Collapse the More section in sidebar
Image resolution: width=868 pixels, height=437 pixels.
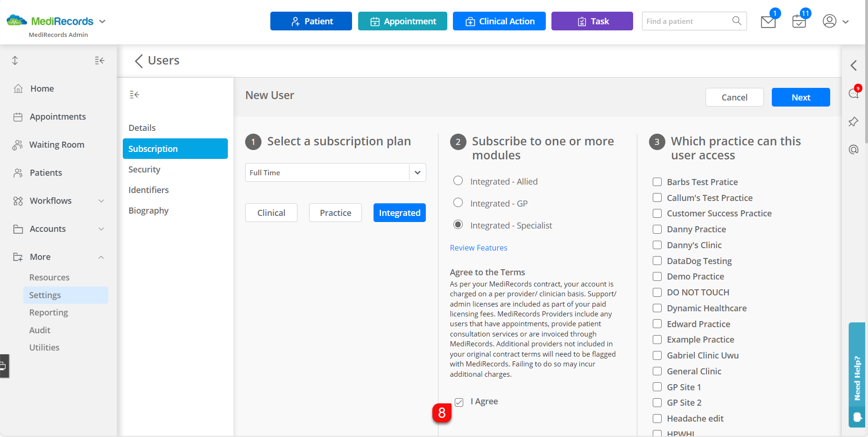point(101,257)
